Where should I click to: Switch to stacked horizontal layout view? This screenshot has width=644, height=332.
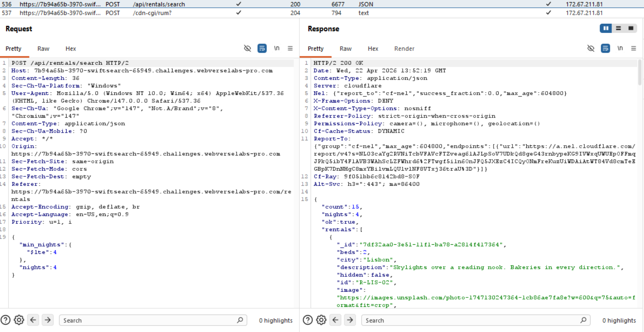click(618, 29)
